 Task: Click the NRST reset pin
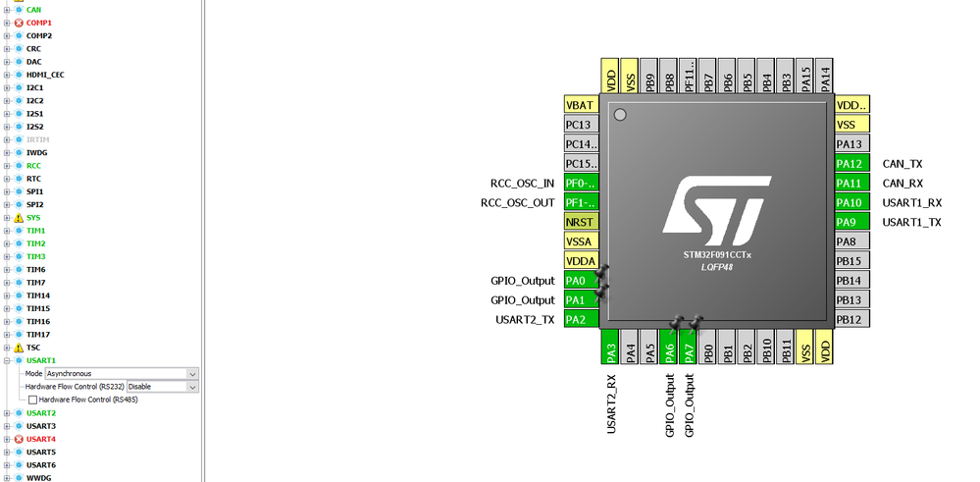point(582,222)
